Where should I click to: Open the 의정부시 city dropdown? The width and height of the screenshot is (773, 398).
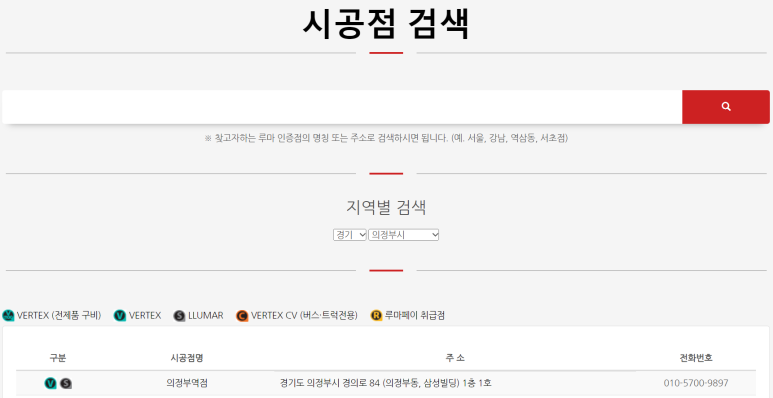coord(403,235)
